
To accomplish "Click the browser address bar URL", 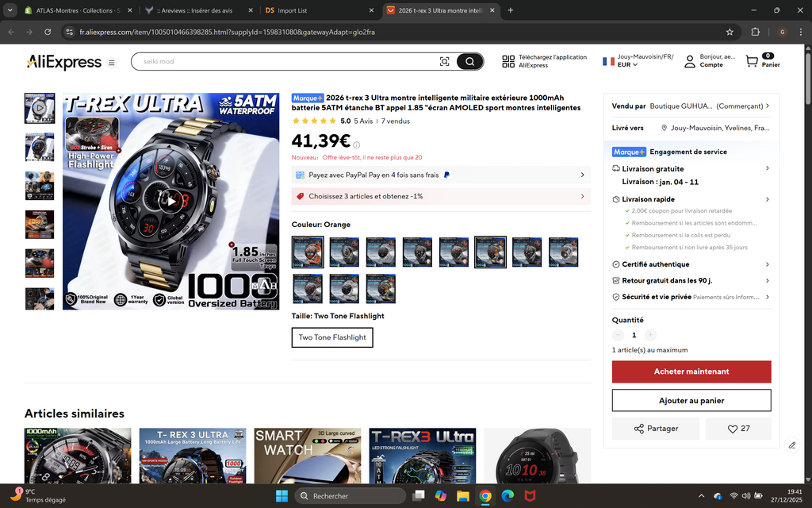I will click(227, 32).
